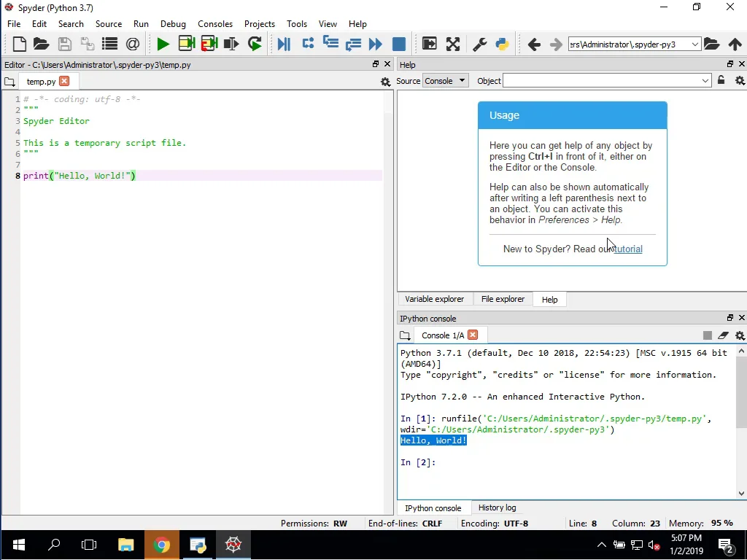747x560 pixels.
Task: Click the @ symbol finder icon
Action: [133, 44]
